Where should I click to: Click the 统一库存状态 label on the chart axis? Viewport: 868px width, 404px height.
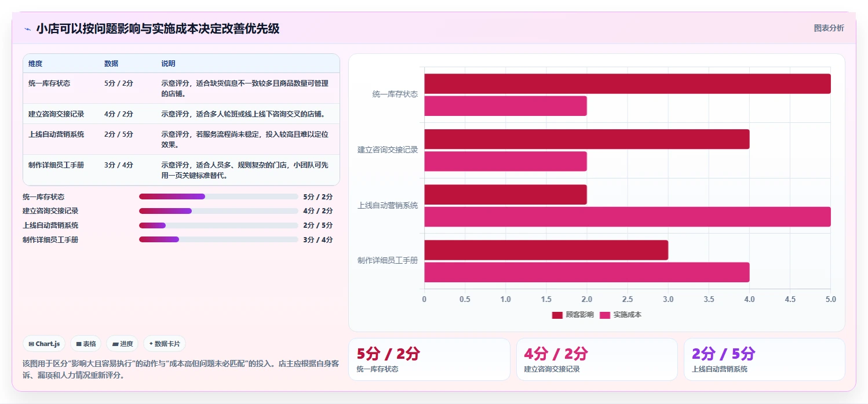[x=395, y=94]
